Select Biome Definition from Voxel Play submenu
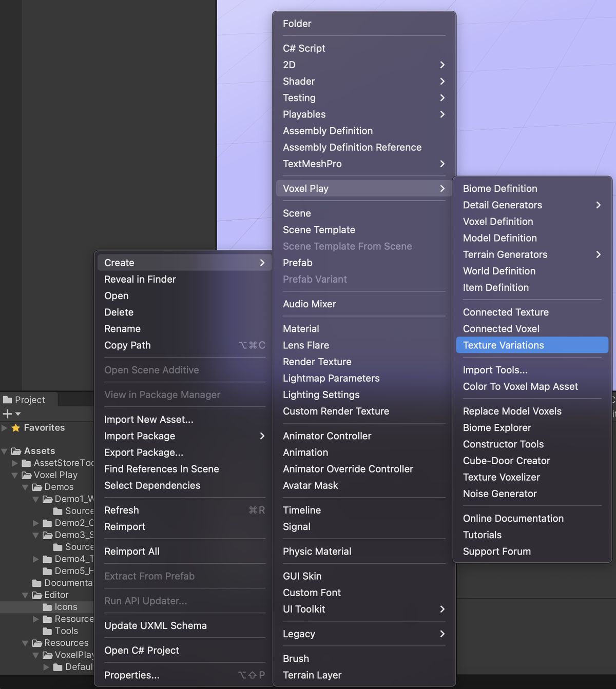Image resolution: width=616 pixels, height=689 pixels. coord(499,188)
